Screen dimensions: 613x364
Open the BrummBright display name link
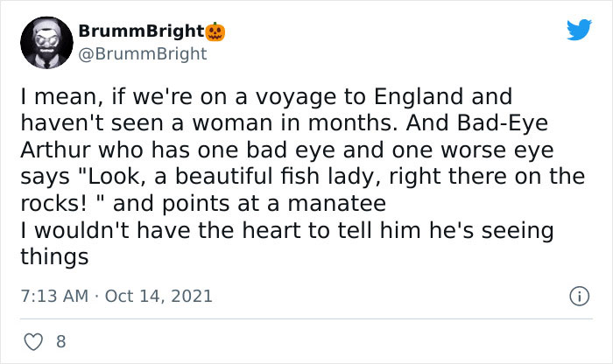click(x=141, y=32)
